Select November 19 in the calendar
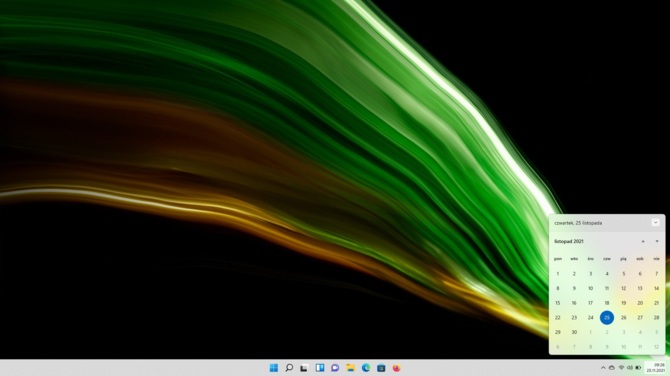 click(623, 303)
